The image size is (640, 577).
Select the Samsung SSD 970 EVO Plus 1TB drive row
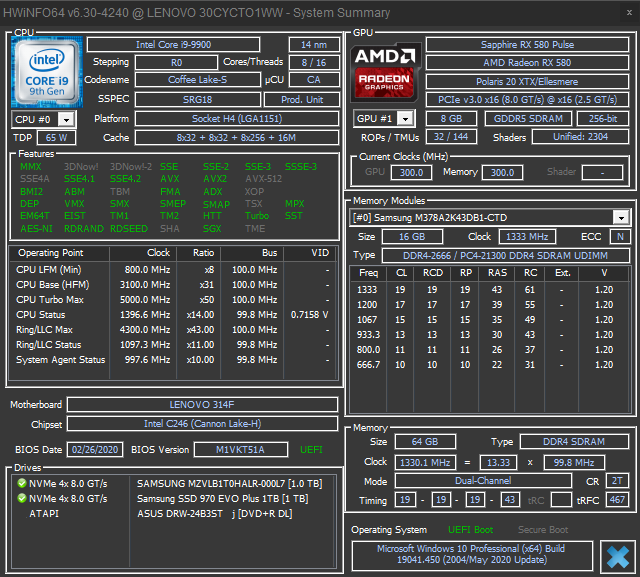tap(174, 499)
